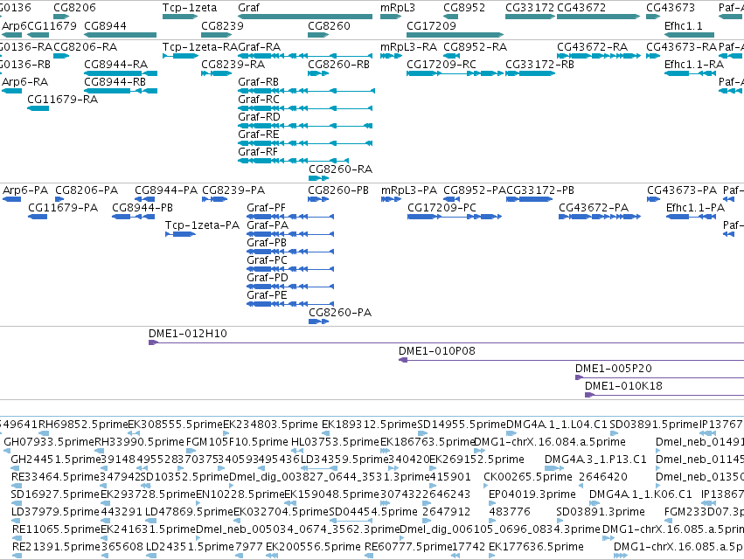Click protein feature Tcp-1zeta-PA
The width and height of the screenshot is (744, 560).
[x=180, y=234]
